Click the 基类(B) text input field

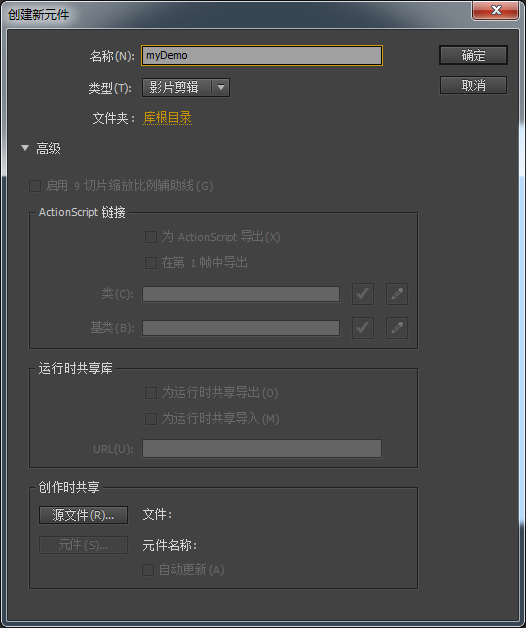click(x=241, y=328)
